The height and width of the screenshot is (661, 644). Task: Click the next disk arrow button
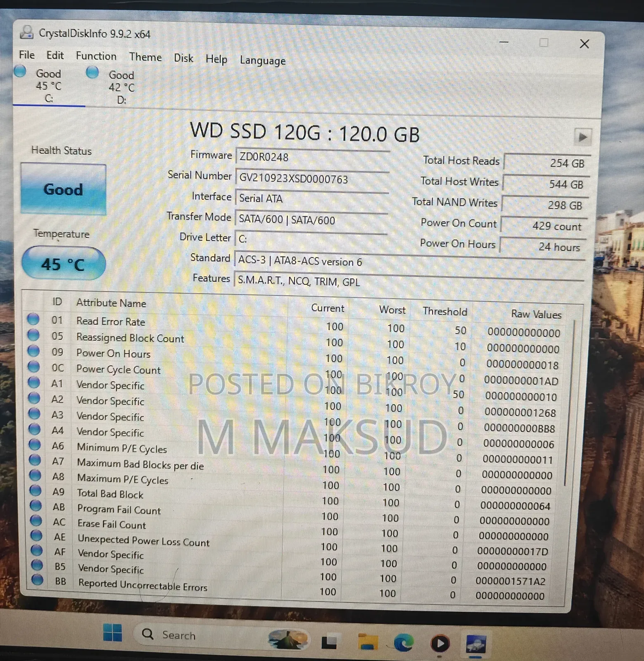pos(583,137)
